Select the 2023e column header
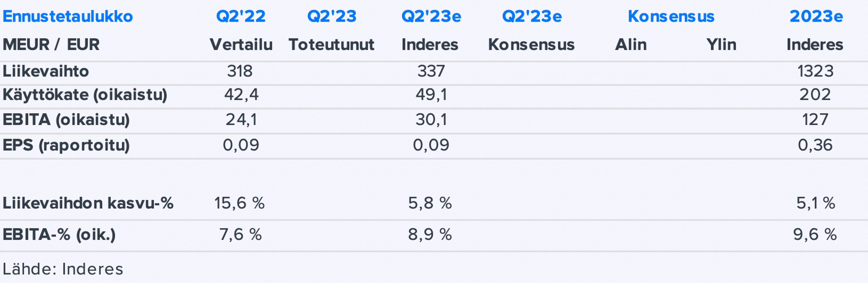 point(816,16)
